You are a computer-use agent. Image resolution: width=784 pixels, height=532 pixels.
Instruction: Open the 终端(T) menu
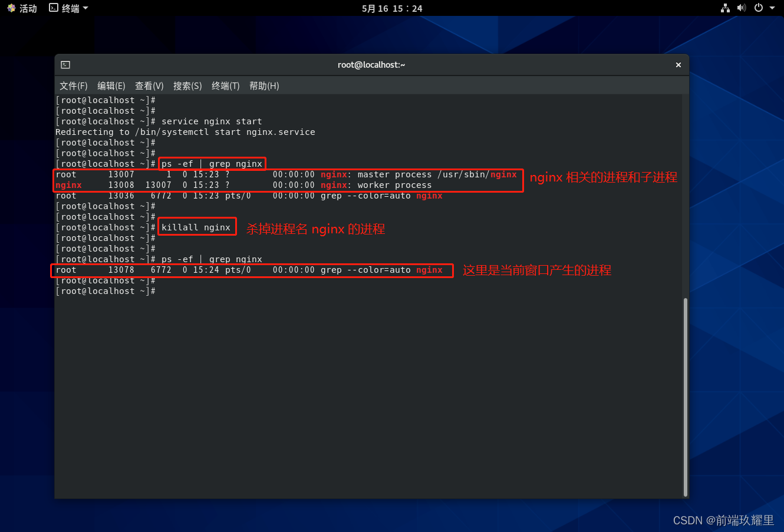coord(226,86)
